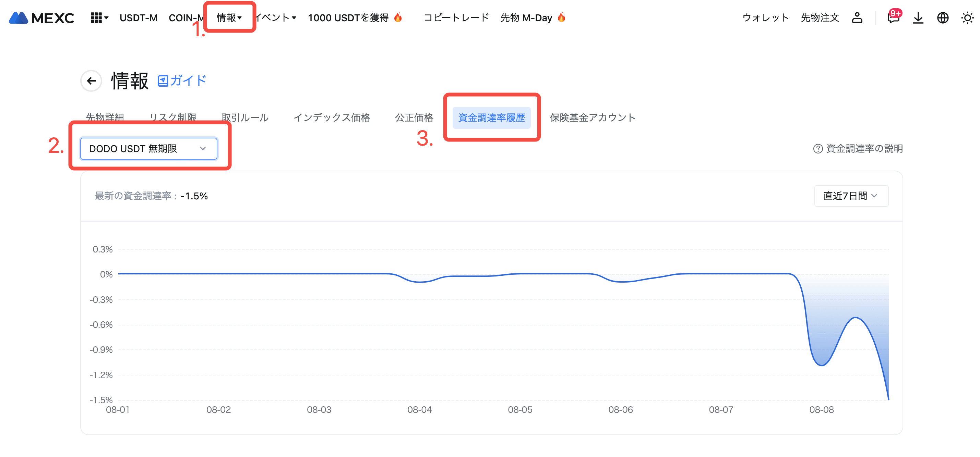Open the language globe icon

pos(942,18)
